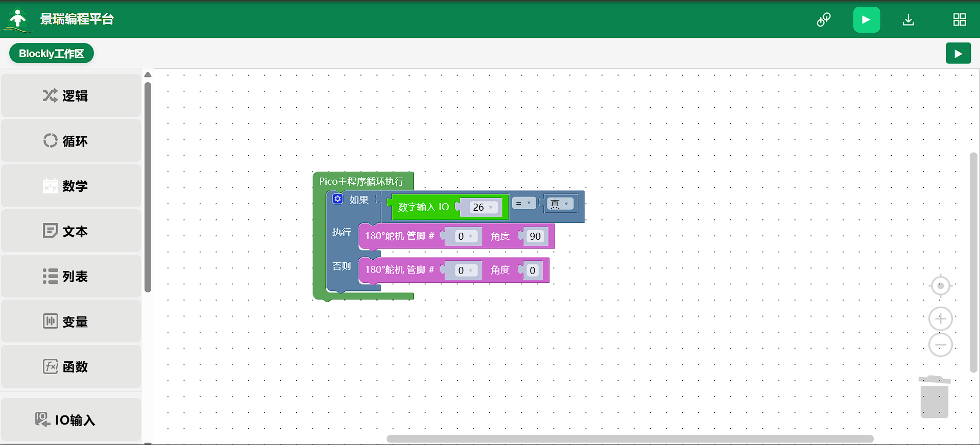
Task: Click the link/connect device icon in header
Action: click(823, 20)
